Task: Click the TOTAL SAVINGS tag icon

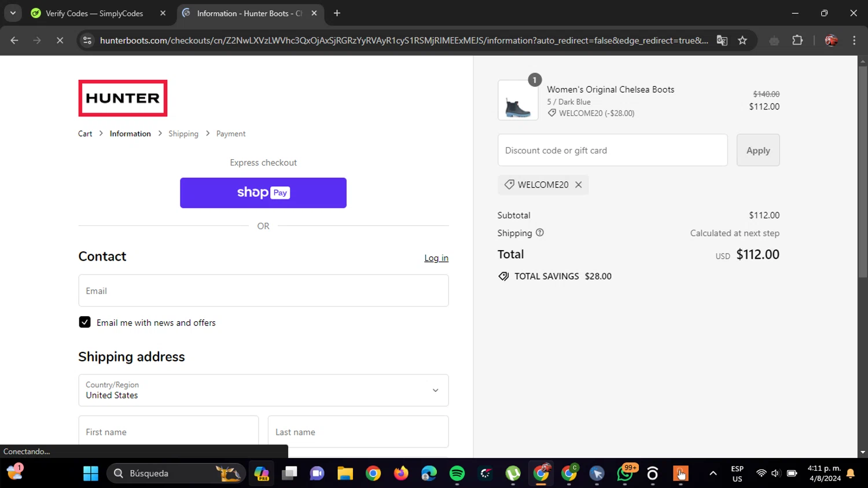Action: [503, 276]
